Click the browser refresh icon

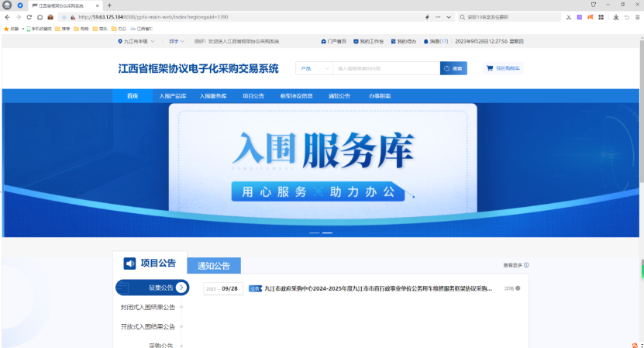(29, 16)
